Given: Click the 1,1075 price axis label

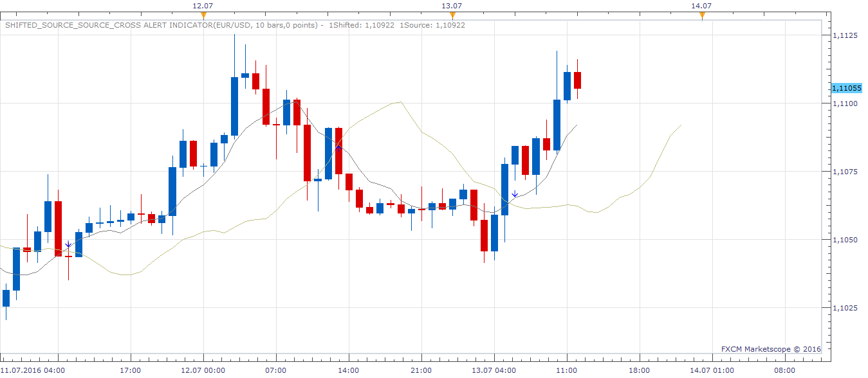Looking at the screenshot, I should pos(845,172).
